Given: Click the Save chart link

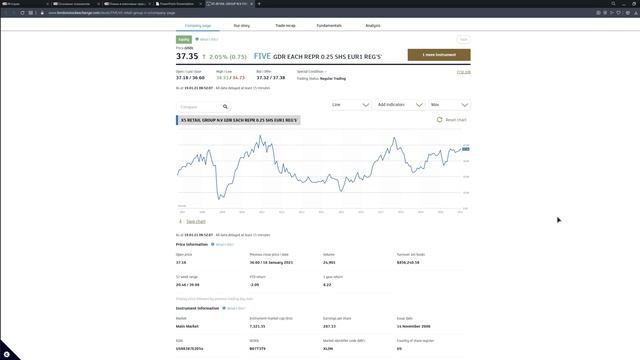Looking at the screenshot, I should (196, 221).
